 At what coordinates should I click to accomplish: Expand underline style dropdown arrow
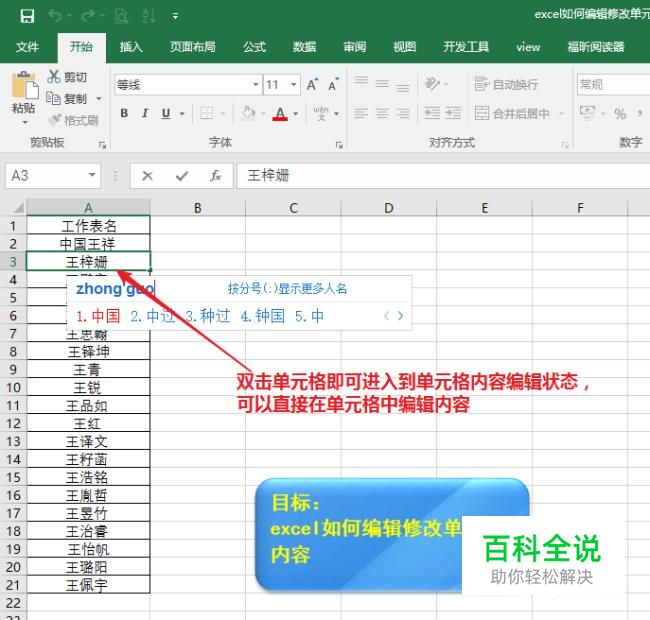click(x=182, y=114)
